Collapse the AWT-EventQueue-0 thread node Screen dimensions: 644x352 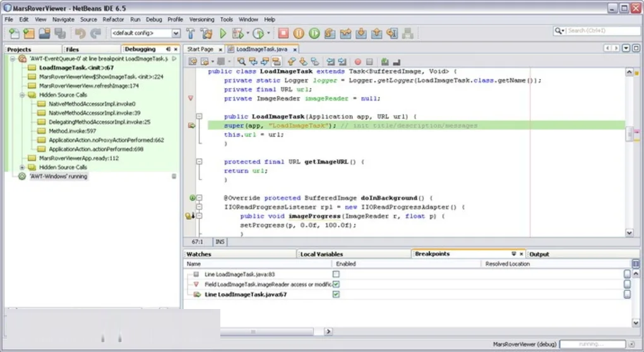(x=13, y=59)
